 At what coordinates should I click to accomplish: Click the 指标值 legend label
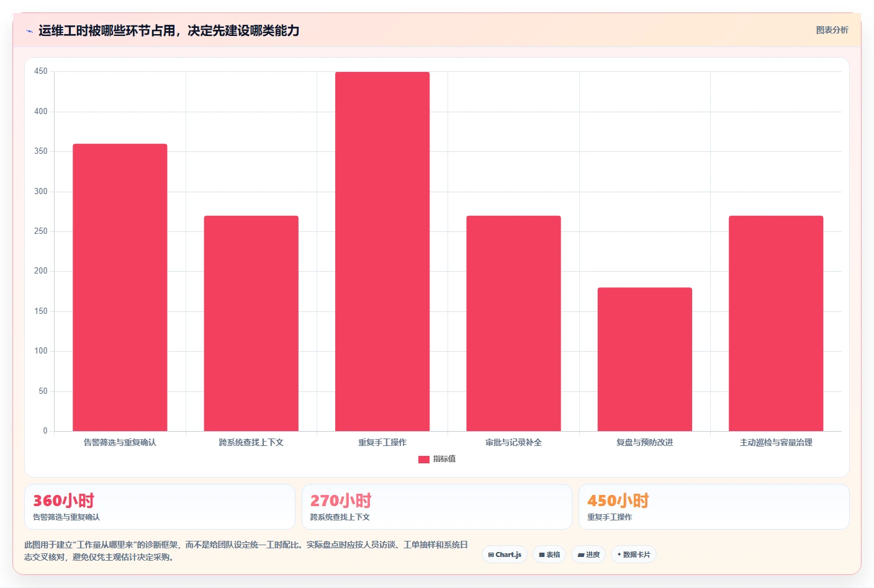coord(444,459)
